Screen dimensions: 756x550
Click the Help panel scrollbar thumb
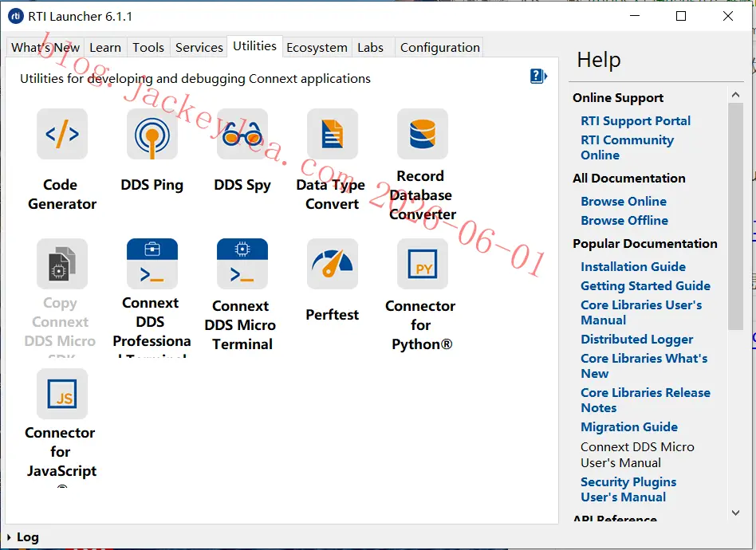click(735, 217)
